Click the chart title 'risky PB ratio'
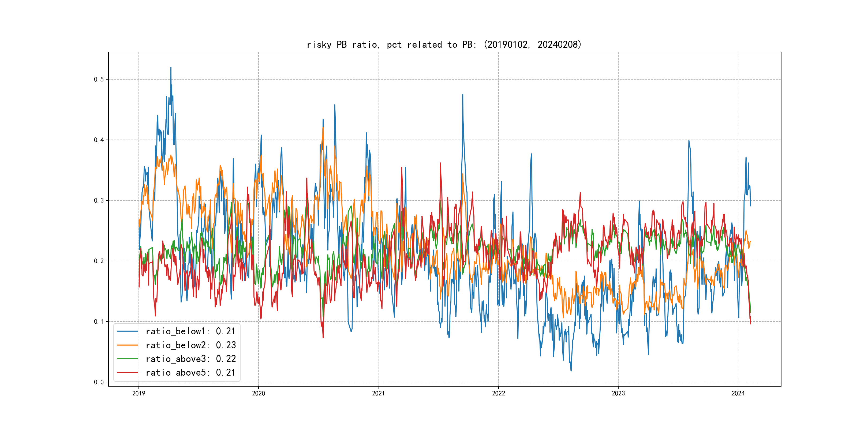The height and width of the screenshot is (434, 868). (444, 44)
